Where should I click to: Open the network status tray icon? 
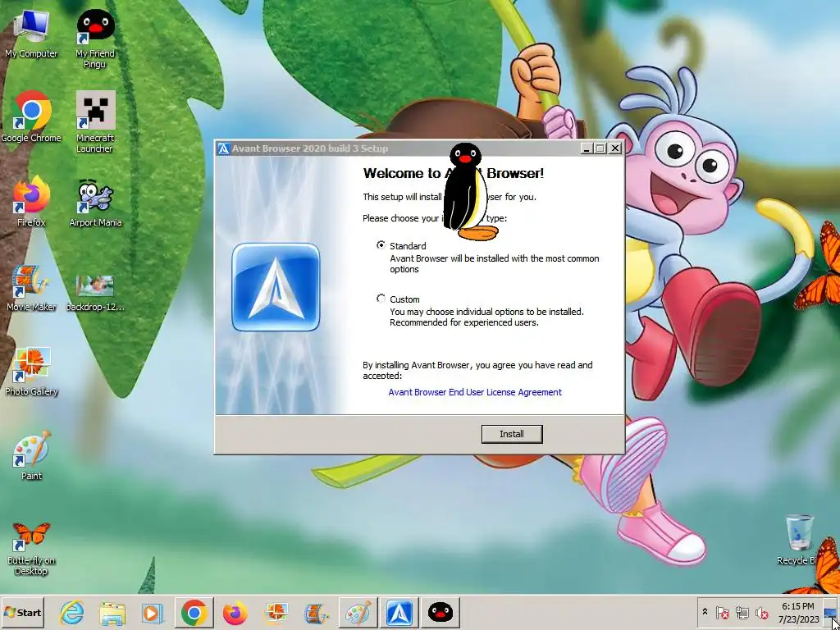(742, 612)
